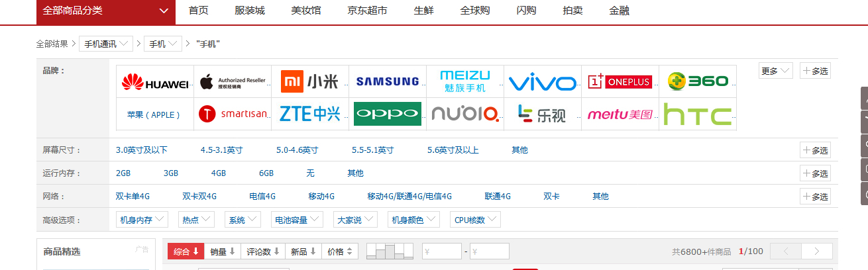
Task: Select the 360 brand logo
Action: pos(698,81)
